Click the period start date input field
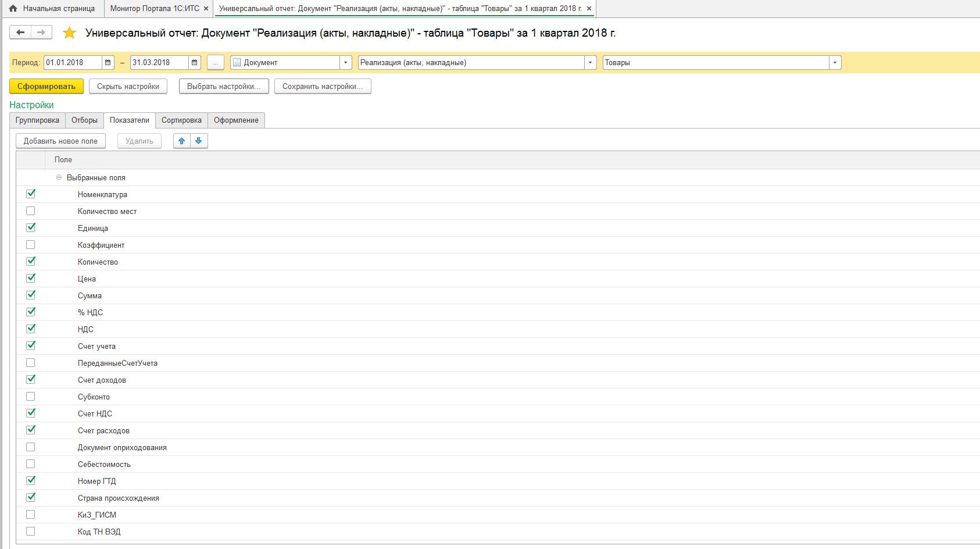The image size is (980, 549). pyautogui.click(x=72, y=63)
